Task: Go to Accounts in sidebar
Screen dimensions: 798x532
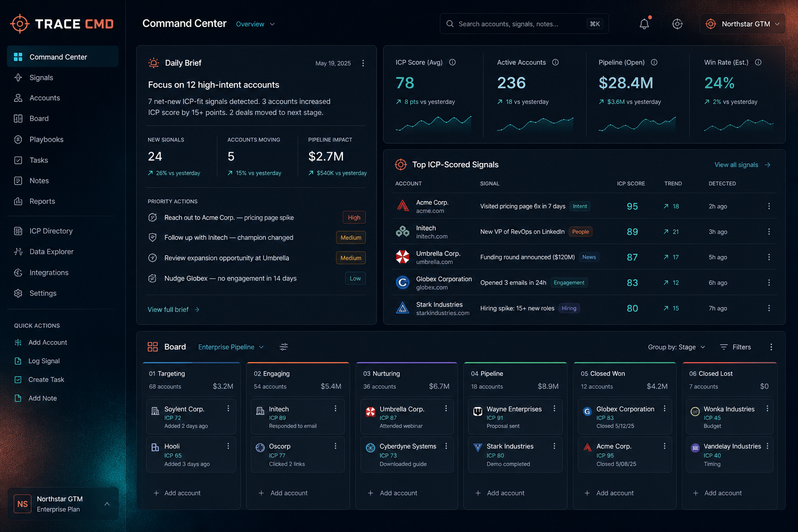Action: [x=63, y=98]
